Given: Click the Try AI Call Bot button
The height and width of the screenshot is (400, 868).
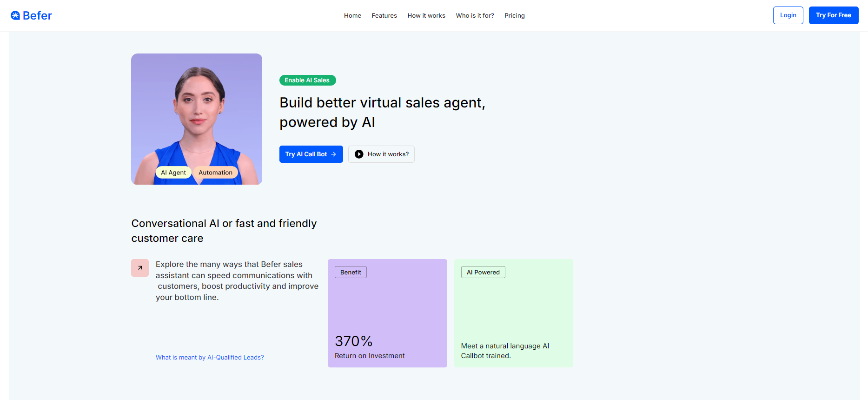Looking at the screenshot, I should pyautogui.click(x=311, y=154).
